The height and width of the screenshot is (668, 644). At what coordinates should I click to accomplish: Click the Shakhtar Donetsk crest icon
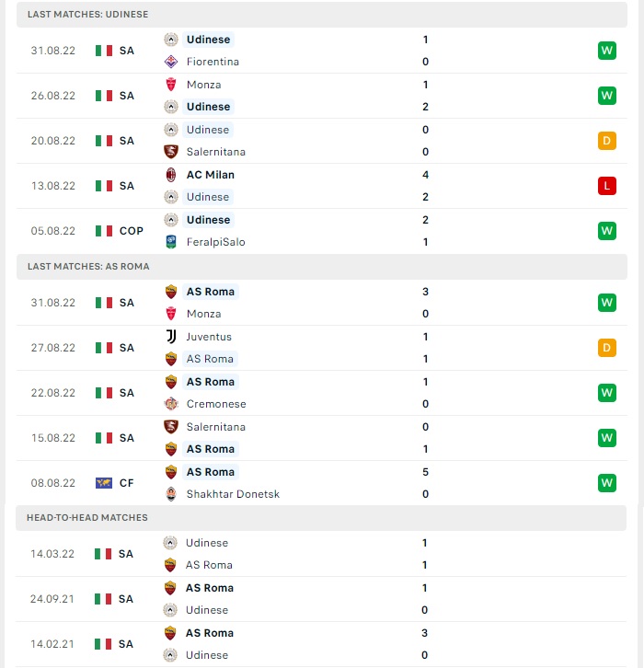[171, 494]
